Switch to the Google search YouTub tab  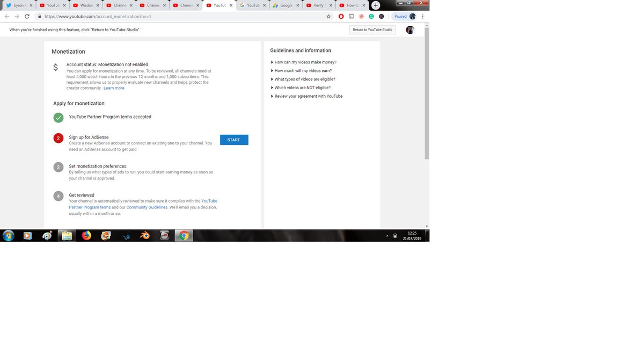coord(252,5)
